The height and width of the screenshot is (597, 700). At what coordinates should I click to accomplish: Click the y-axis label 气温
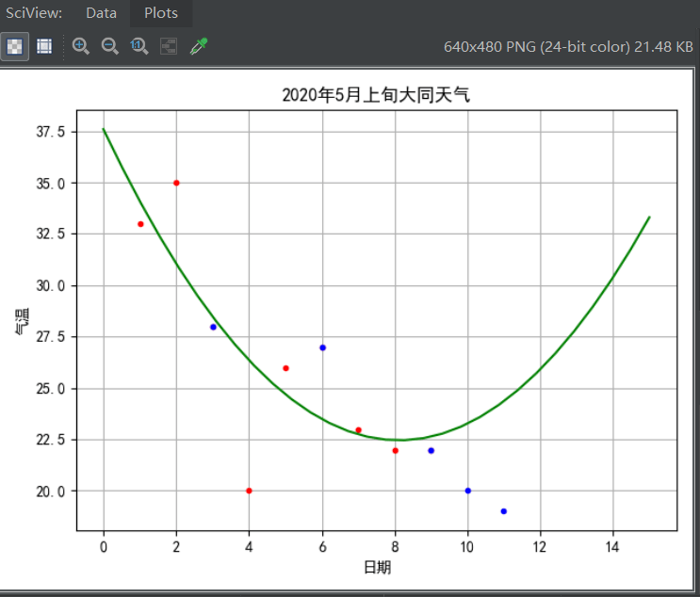point(23,321)
